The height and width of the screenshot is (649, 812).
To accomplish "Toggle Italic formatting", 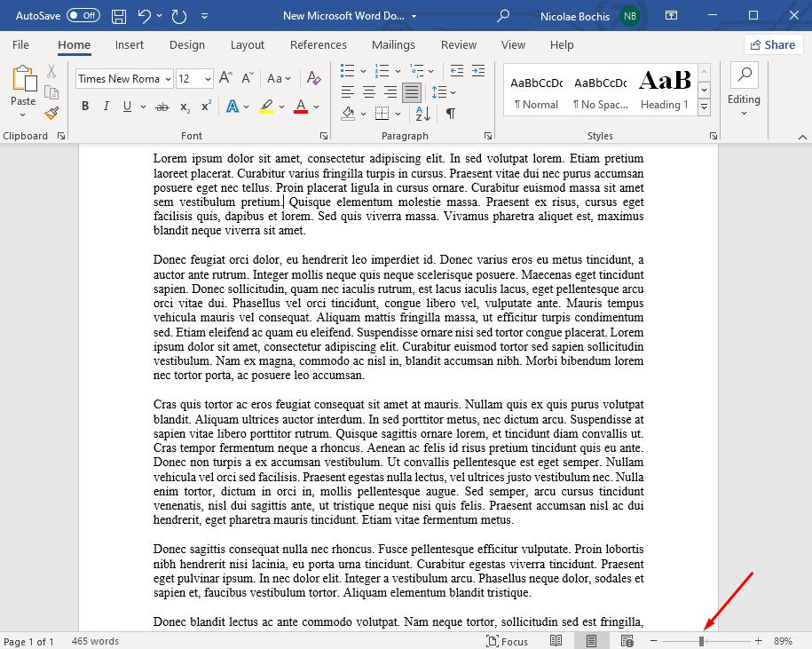I will coord(106,107).
